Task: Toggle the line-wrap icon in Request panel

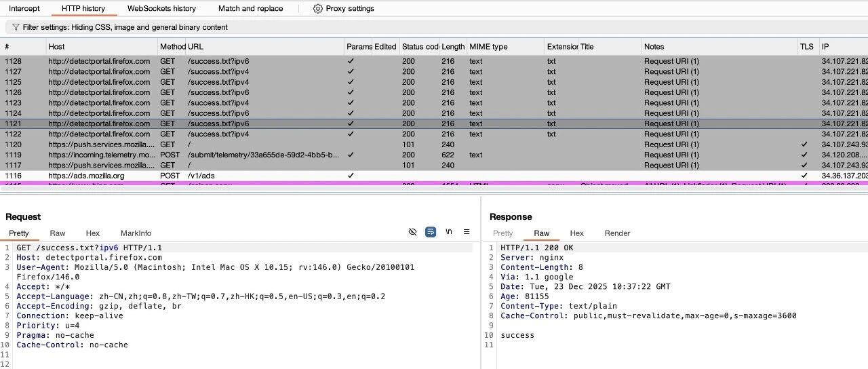Action: click(x=431, y=232)
